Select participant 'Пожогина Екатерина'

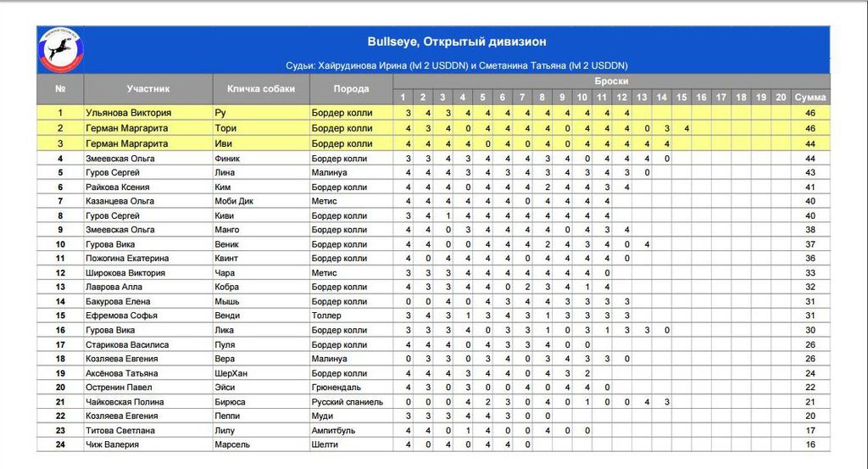(x=127, y=258)
